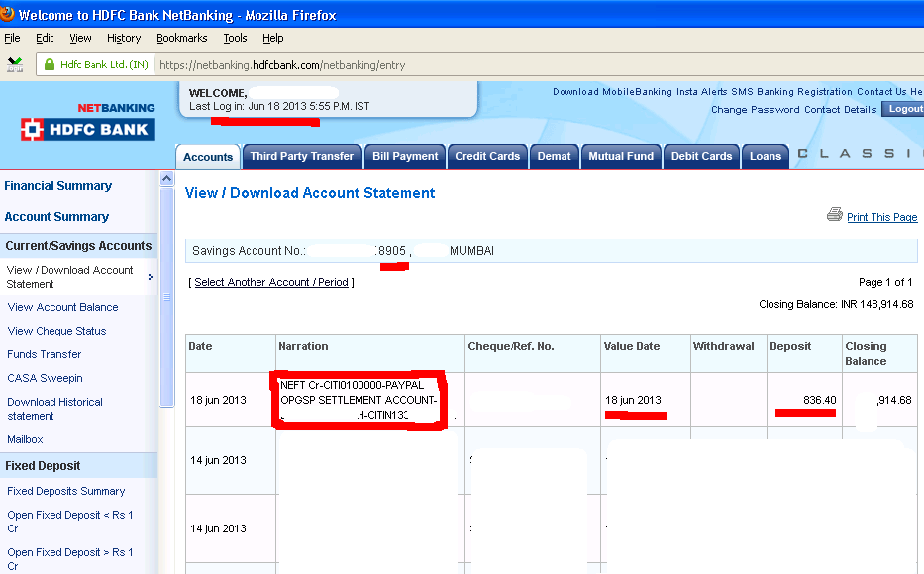The image size is (924, 574).
Task: Open Funds Transfer in sidebar
Action: tap(45, 354)
